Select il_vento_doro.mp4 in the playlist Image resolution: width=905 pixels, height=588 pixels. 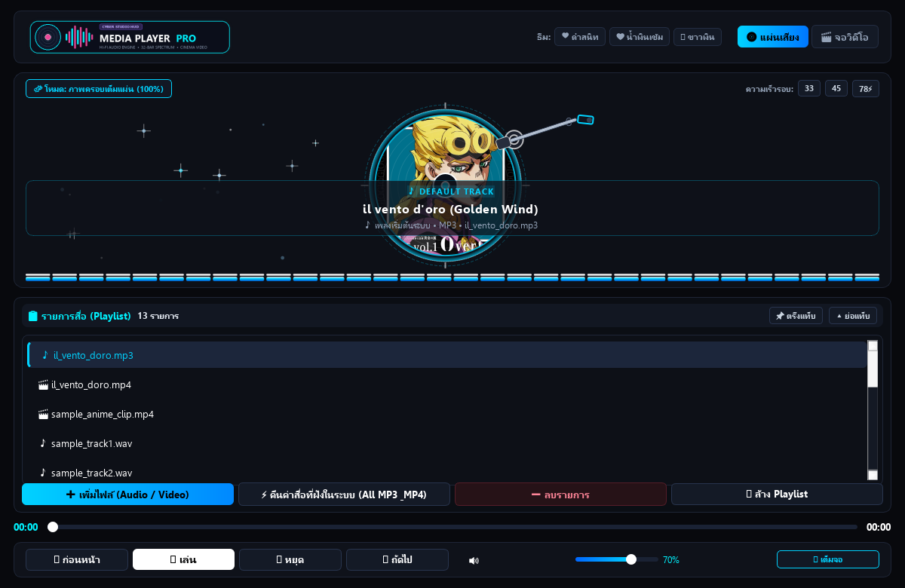coord(447,384)
